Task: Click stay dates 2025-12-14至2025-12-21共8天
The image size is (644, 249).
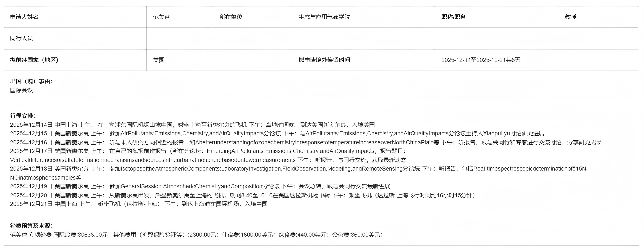Action: tap(481, 60)
